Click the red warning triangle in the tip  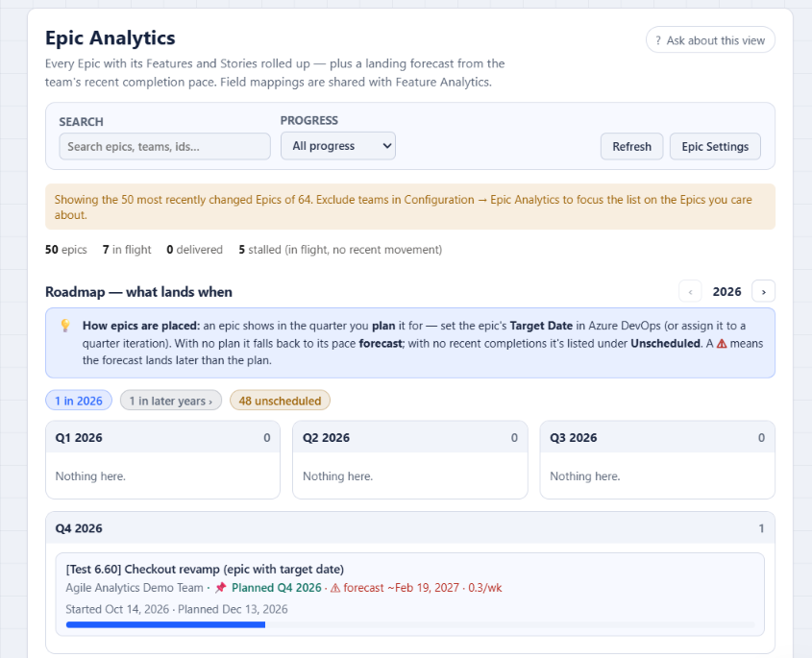pyautogui.click(x=722, y=343)
